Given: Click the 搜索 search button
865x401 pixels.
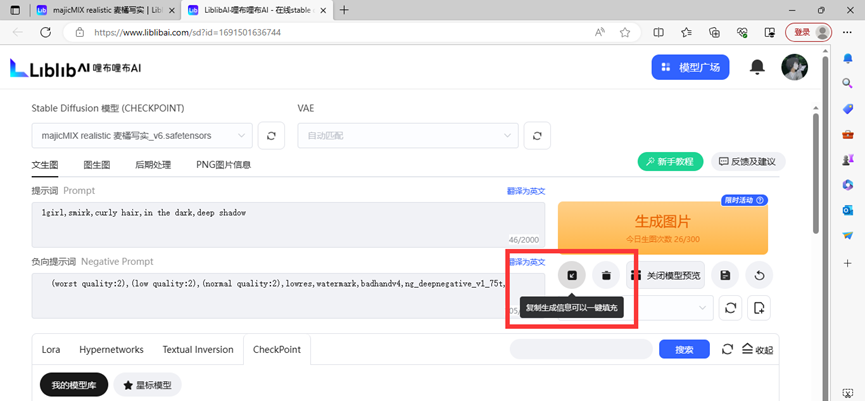Looking at the screenshot, I should [x=684, y=349].
